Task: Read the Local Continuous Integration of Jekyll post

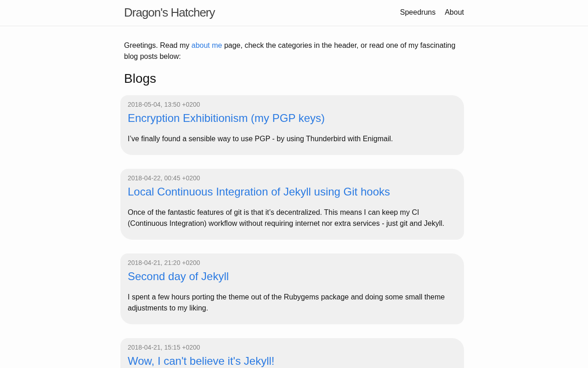Action: point(259,192)
